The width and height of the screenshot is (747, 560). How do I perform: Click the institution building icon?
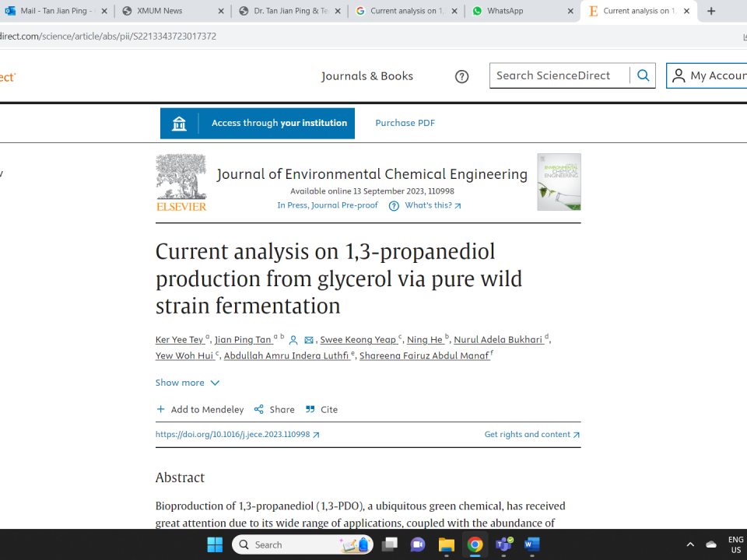click(179, 124)
